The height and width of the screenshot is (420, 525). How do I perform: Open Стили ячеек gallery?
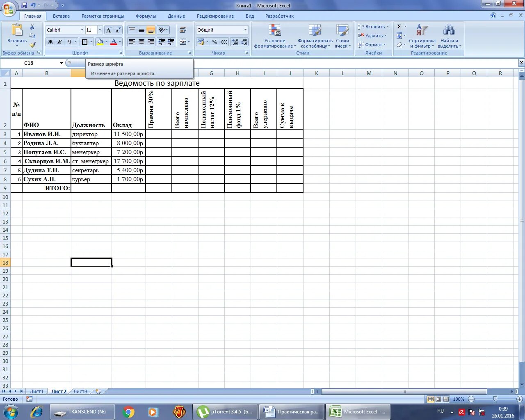[342, 36]
